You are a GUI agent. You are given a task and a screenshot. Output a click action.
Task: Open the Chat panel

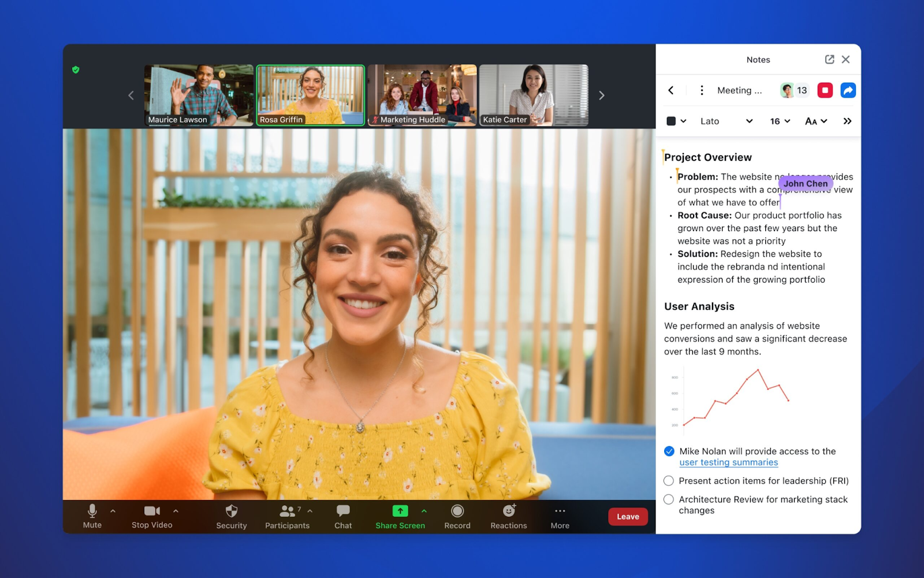(x=342, y=516)
